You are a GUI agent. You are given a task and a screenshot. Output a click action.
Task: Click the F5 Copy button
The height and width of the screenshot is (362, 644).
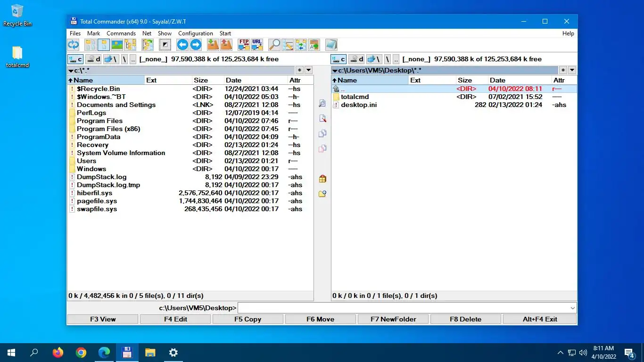pyautogui.click(x=248, y=319)
